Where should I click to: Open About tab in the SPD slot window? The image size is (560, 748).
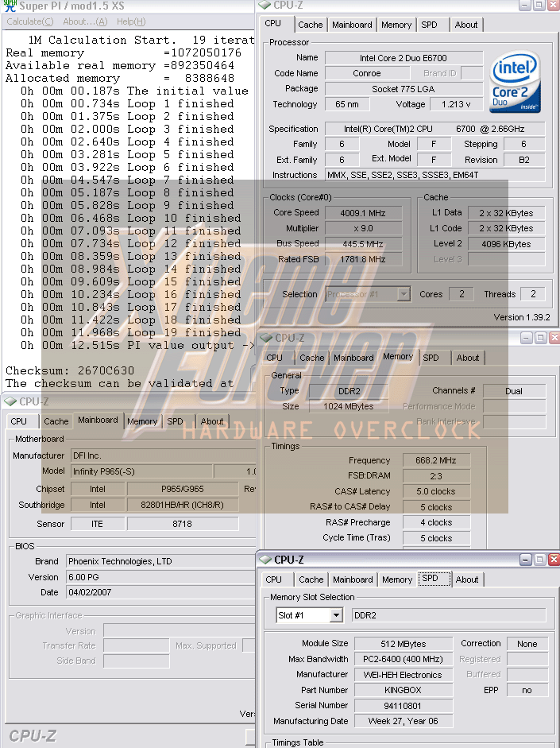(x=467, y=579)
